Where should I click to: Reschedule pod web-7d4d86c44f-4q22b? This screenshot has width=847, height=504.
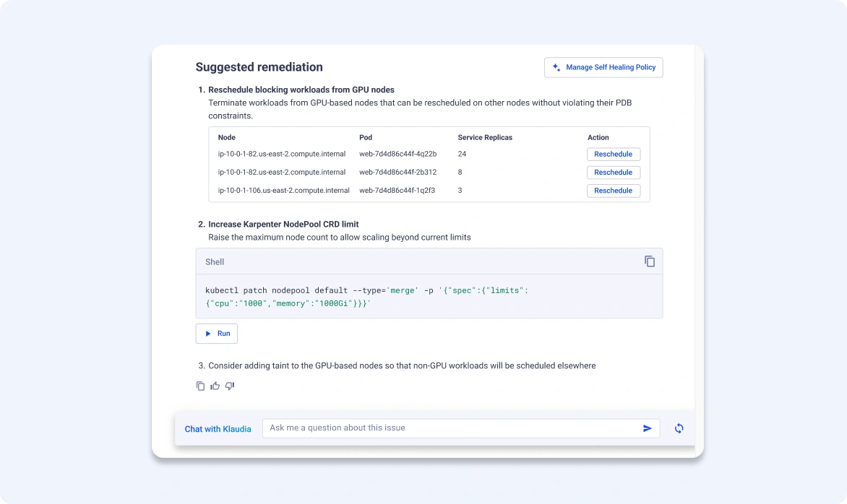click(613, 154)
